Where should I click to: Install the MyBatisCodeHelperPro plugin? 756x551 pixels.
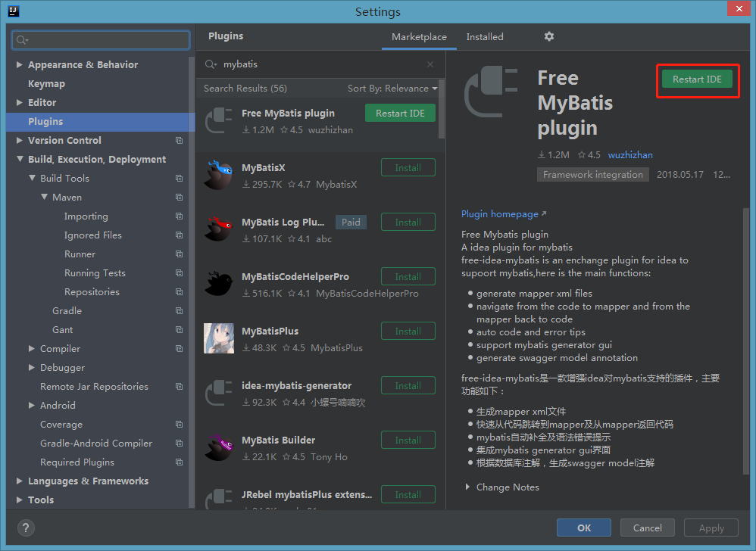click(408, 276)
